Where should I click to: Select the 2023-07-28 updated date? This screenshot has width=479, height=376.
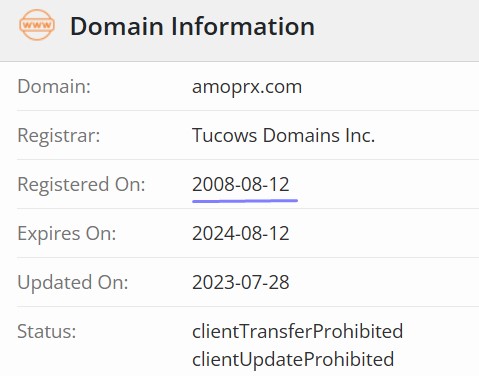(241, 282)
